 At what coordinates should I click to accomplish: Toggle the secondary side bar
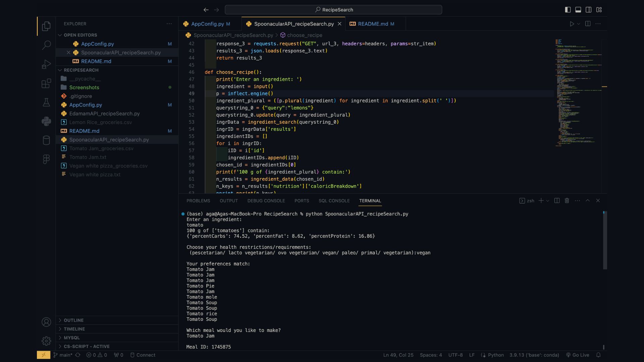[x=589, y=10]
